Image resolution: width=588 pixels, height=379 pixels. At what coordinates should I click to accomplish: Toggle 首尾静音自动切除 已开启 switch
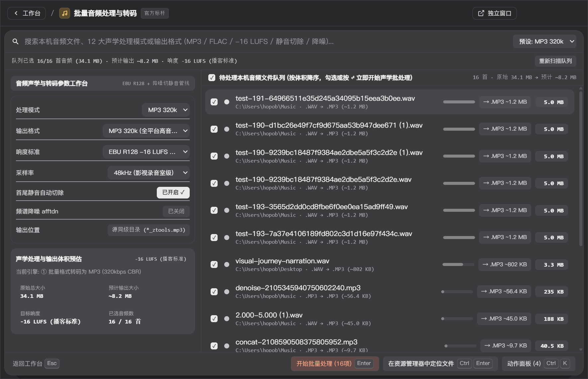[x=173, y=192]
